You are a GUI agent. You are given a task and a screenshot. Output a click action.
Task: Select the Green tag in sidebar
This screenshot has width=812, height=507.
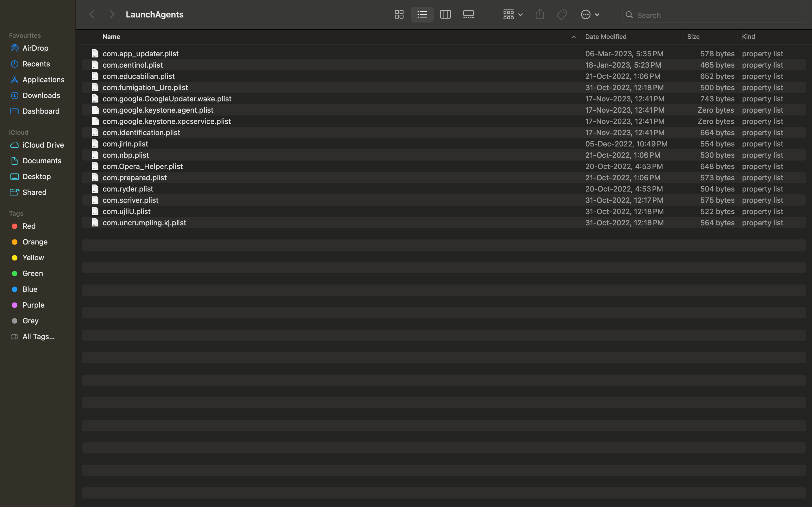[32, 273]
